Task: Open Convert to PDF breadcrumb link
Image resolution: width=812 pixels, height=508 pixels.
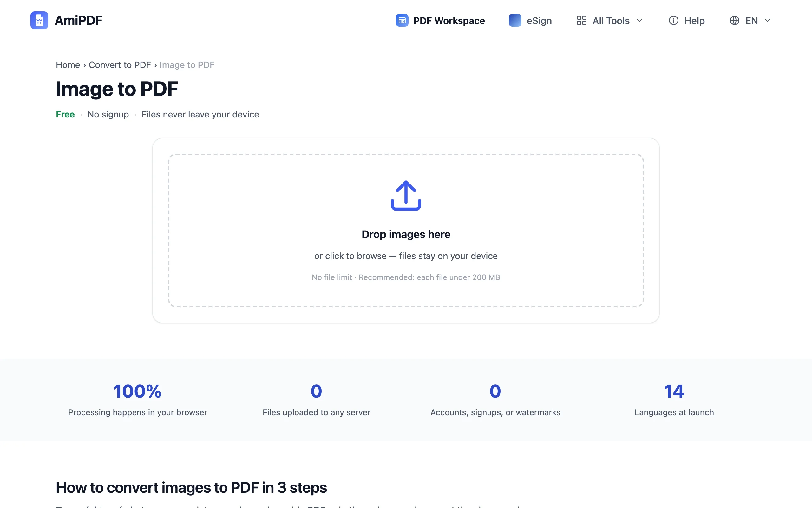Action: point(120,65)
